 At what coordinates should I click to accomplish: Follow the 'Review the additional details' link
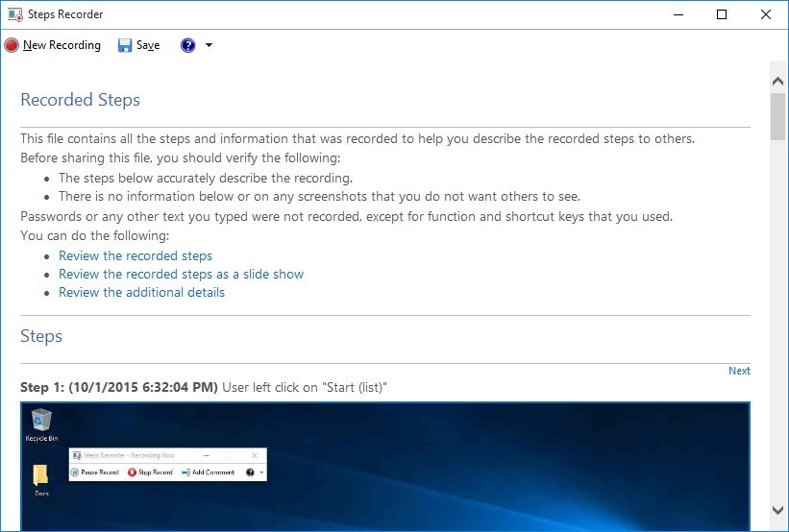click(x=141, y=292)
